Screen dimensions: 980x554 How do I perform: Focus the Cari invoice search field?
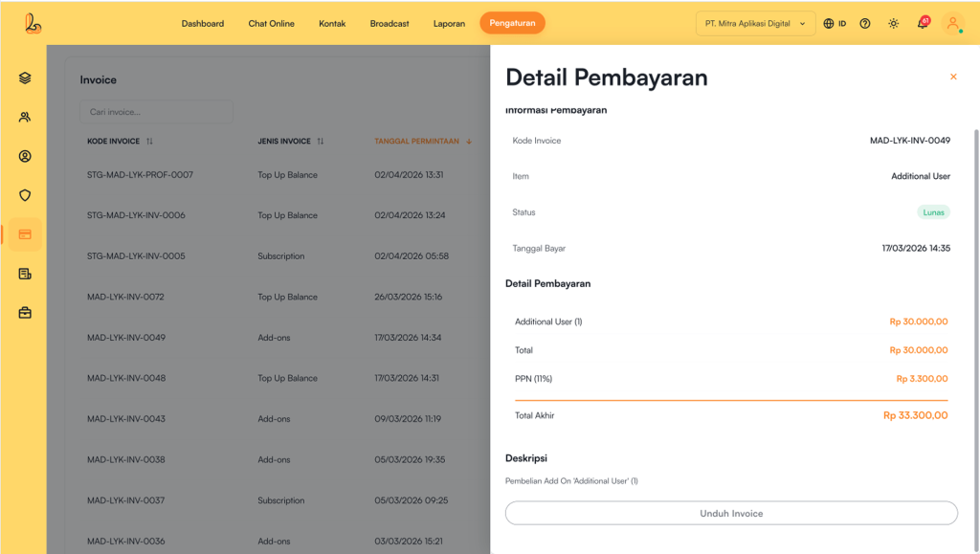click(156, 112)
